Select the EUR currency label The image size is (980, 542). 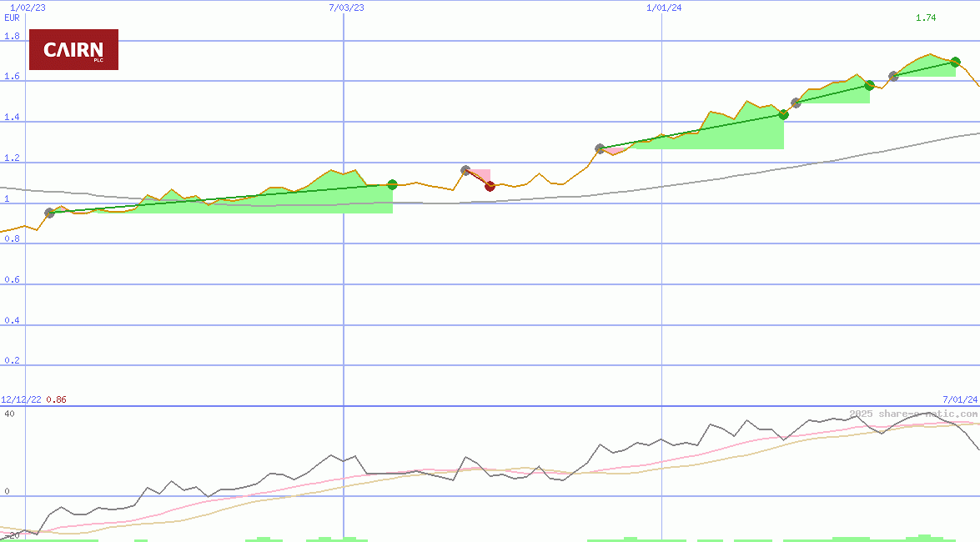(x=11, y=18)
